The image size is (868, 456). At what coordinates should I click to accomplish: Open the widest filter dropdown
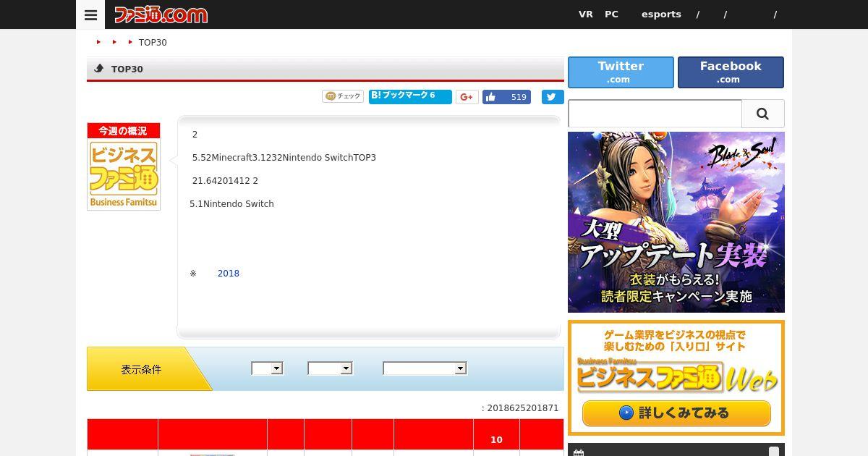click(425, 368)
